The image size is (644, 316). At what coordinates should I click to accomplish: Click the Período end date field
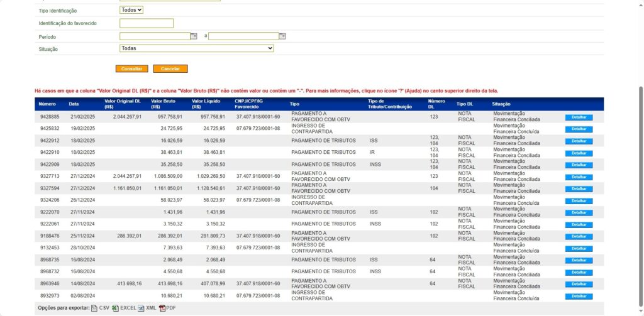(243, 36)
